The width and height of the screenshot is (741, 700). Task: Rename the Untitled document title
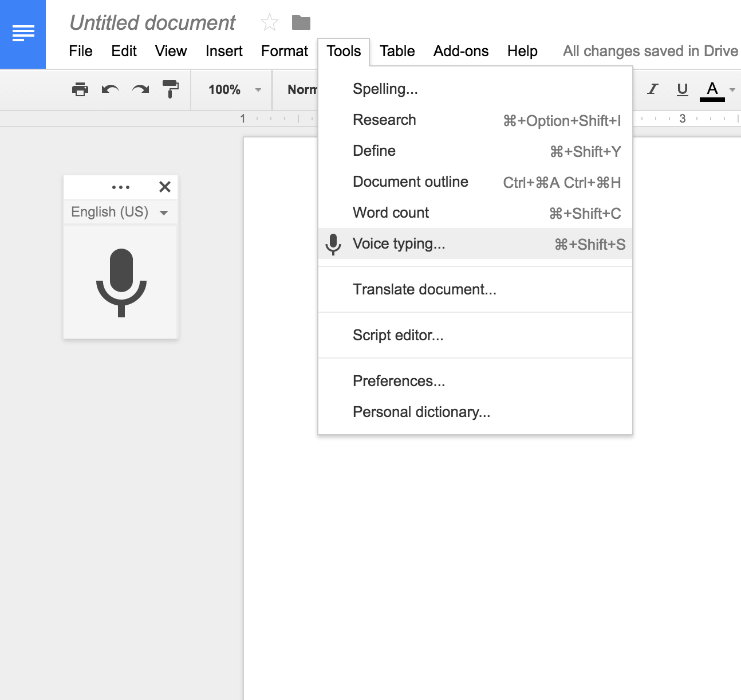(152, 23)
